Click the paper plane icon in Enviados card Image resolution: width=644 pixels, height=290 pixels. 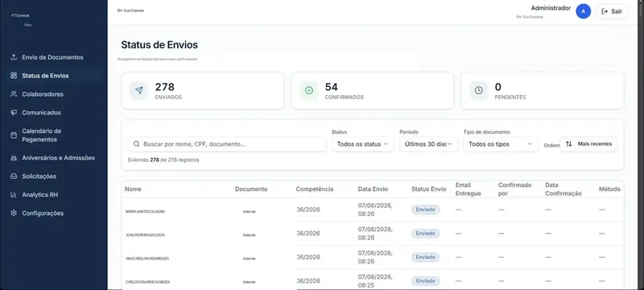pos(138,90)
